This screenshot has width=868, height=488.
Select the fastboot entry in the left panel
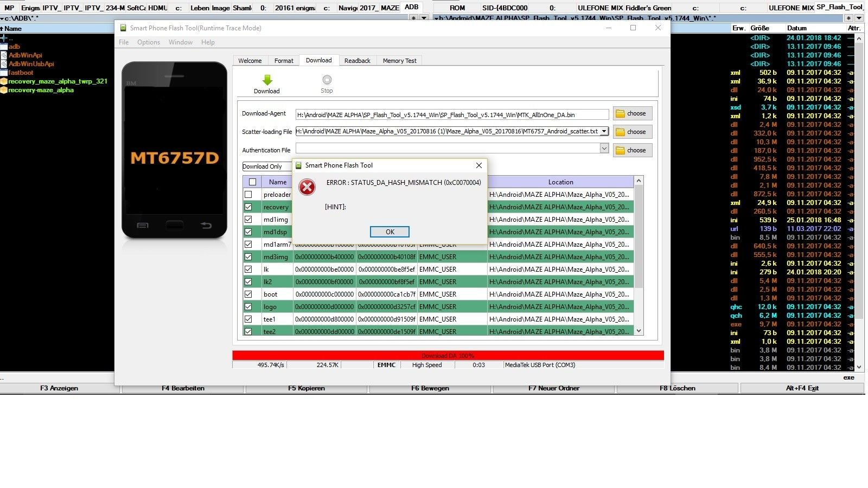(x=21, y=73)
